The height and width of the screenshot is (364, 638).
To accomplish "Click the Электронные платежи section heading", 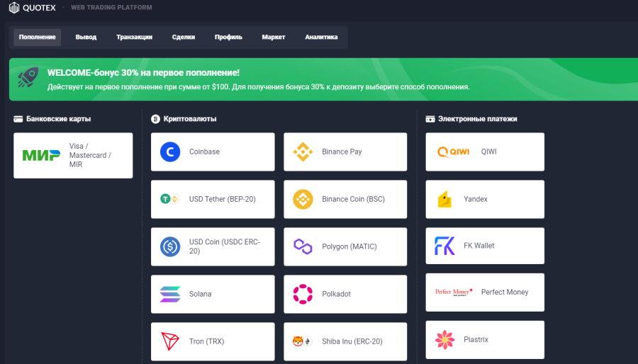I will pyautogui.click(x=478, y=119).
